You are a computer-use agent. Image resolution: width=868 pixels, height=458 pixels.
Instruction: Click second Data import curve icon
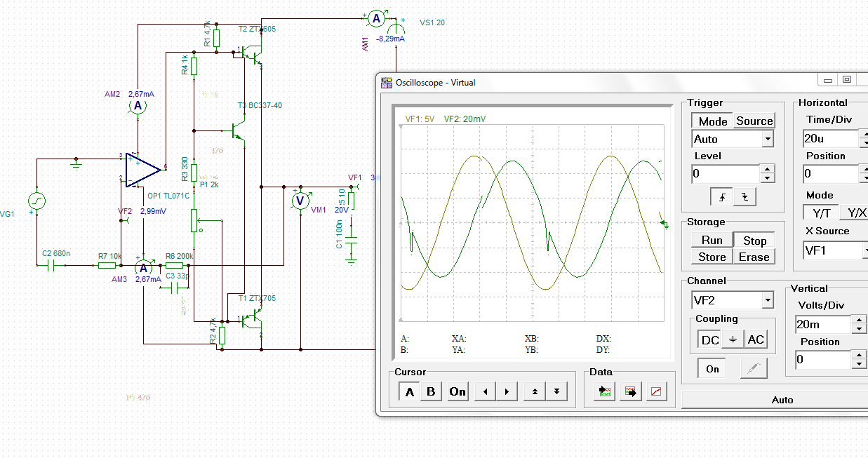click(x=629, y=391)
